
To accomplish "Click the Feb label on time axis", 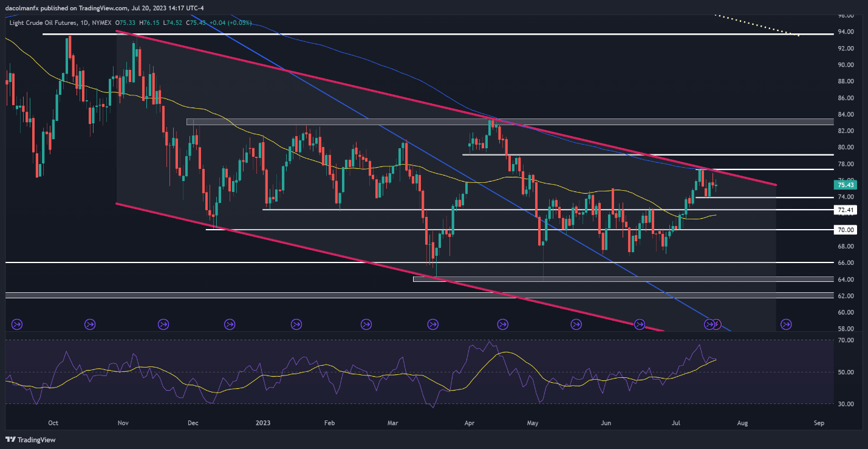I will (330, 422).
